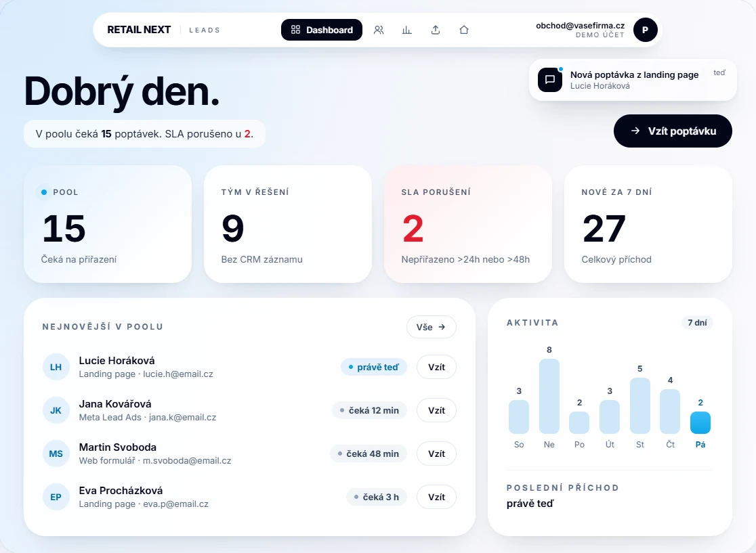The width and height of the screenshot is (756, 553).
Task: Open the Lucie Horáková lead name
Action: pyautogui.click(x=117, y=360)
